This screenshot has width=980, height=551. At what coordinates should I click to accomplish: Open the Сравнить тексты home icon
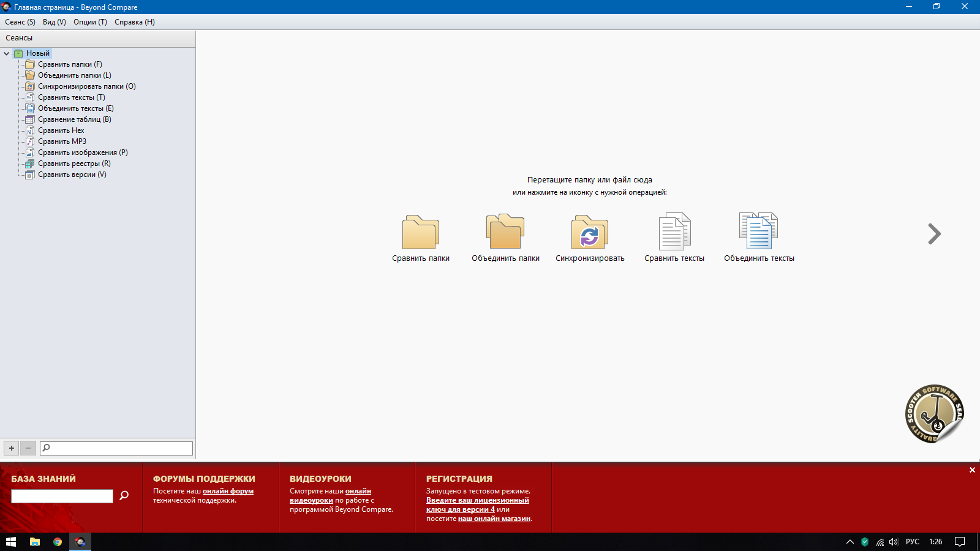point(674,238)
